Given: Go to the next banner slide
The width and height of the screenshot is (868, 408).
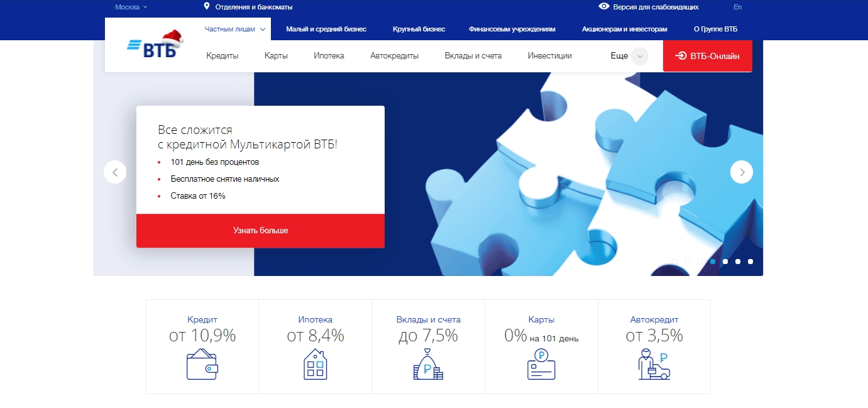Looking at the screenshot, I should click(742, 172).
